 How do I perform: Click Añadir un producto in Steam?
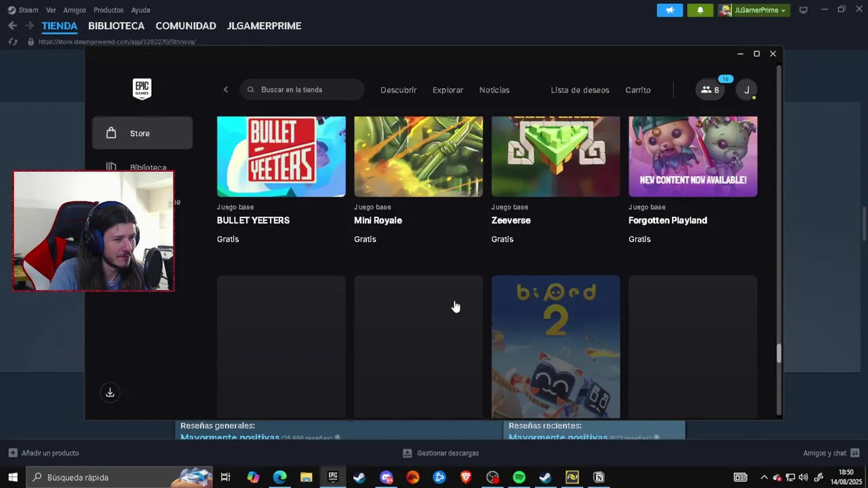(44, 453)
